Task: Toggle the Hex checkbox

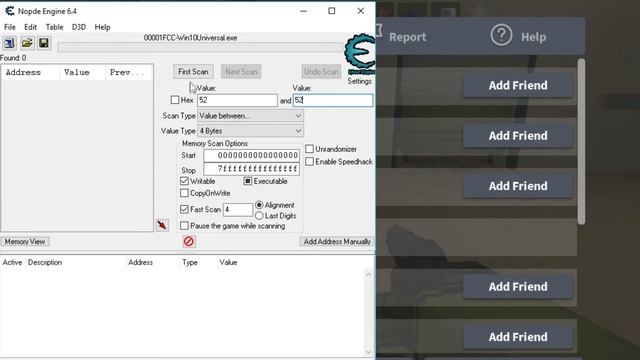Action: click(x=175, y=100)
